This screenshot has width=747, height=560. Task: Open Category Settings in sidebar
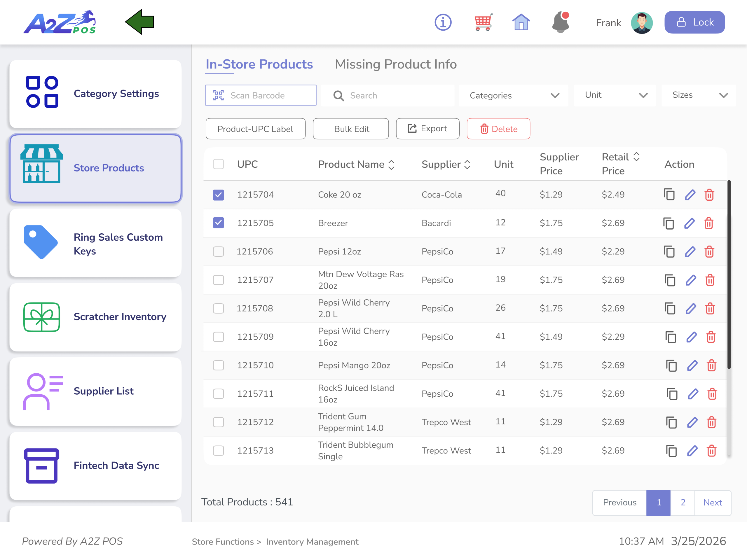96,94
